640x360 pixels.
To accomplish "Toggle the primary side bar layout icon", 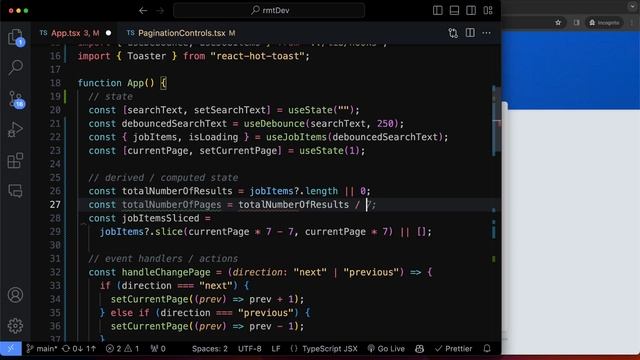I will pos(438,11).
